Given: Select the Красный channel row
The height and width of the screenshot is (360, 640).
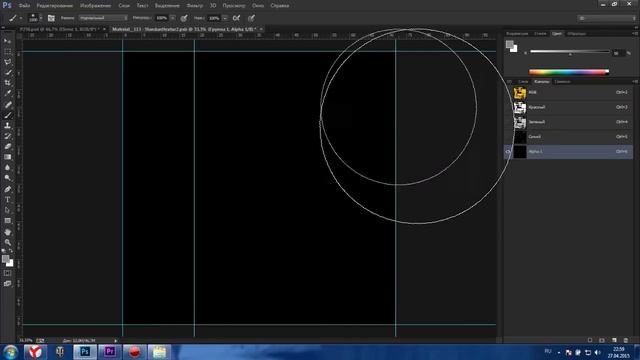Looking at the screenshot, I should (569, 107).
